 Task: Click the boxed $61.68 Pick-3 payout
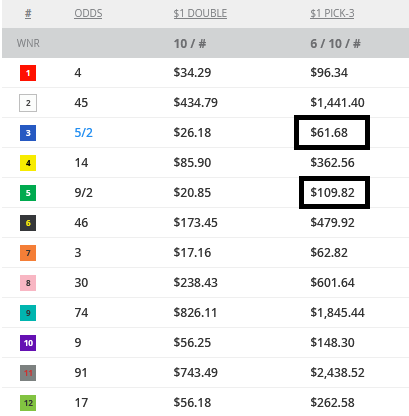(x=332, y=133)
